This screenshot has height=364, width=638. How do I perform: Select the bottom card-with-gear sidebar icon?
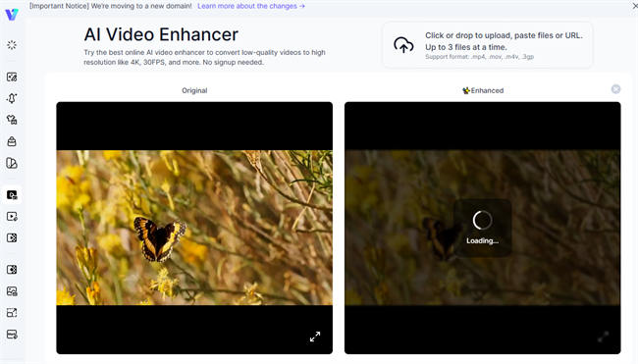coord(12,335)
